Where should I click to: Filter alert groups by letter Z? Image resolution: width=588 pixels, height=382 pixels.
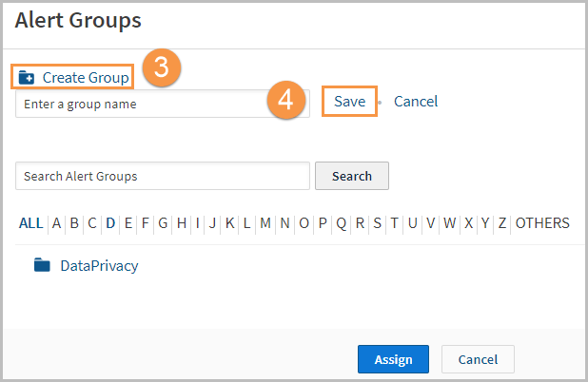(501, 223)
